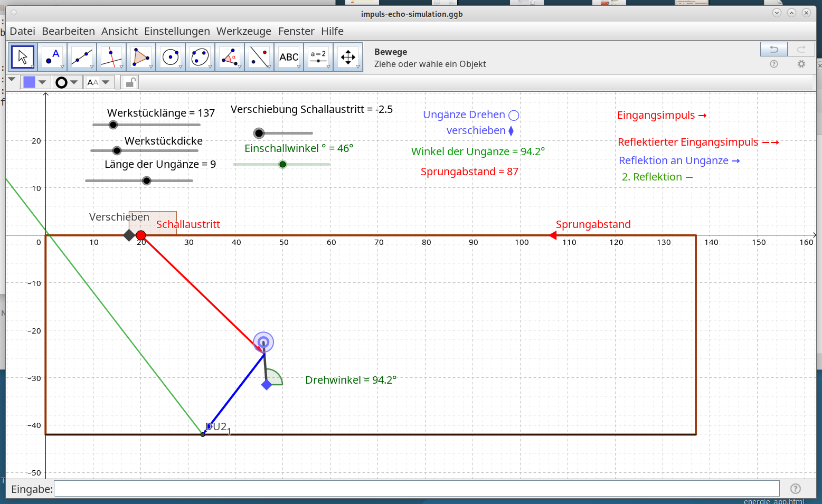Screen dimensions: 822x504
Task: Select the Ellipse conic tool
Action: click(x=200, y=57)
